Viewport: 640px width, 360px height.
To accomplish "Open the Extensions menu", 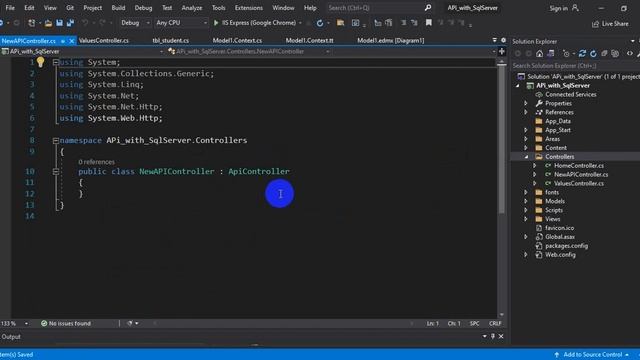I will pyautogui.click(x=249, y=8).
